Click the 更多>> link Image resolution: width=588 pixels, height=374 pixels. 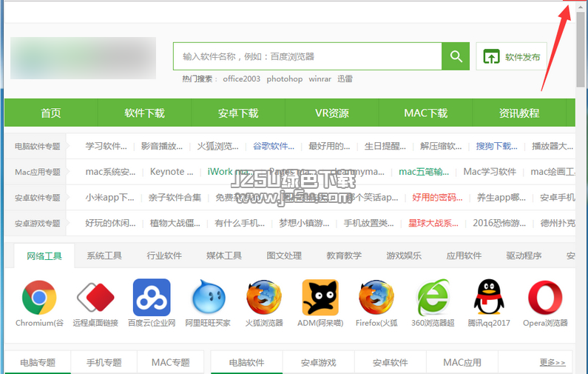pyautogui.click(x=552, y=362)
